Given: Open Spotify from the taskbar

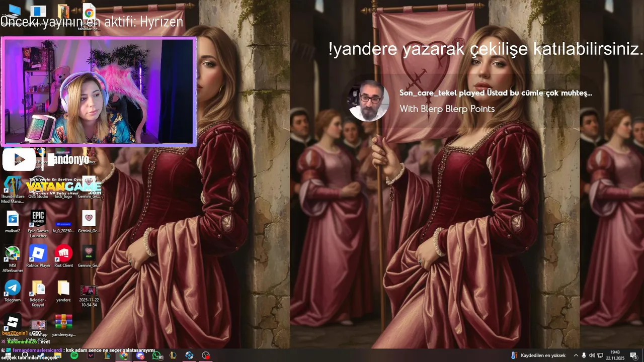Looking at the screenshot, I should (74, 355).
